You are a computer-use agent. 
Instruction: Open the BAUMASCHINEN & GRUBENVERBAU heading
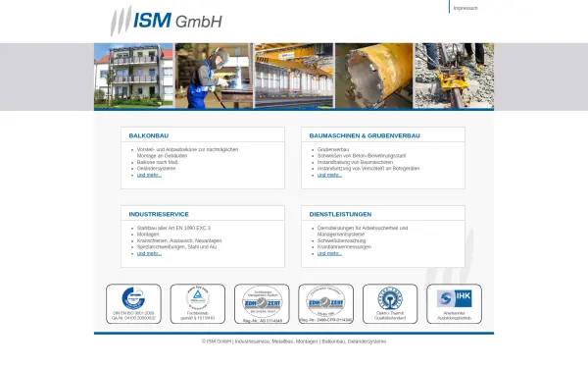pos(365,135)
